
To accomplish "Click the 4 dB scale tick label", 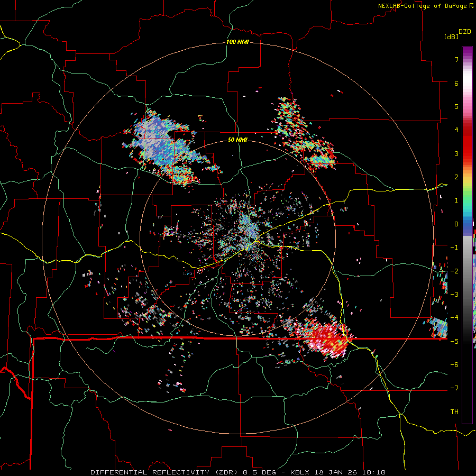I will [456, 130].
